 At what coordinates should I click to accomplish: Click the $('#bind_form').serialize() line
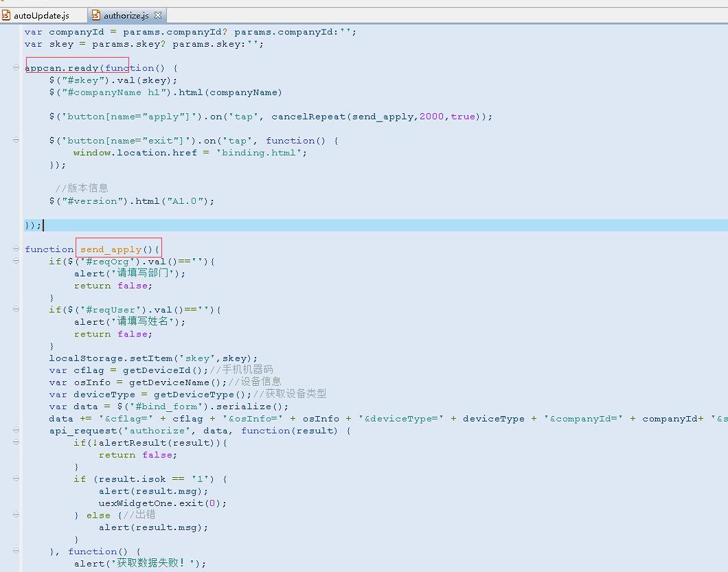click(168, 407)
